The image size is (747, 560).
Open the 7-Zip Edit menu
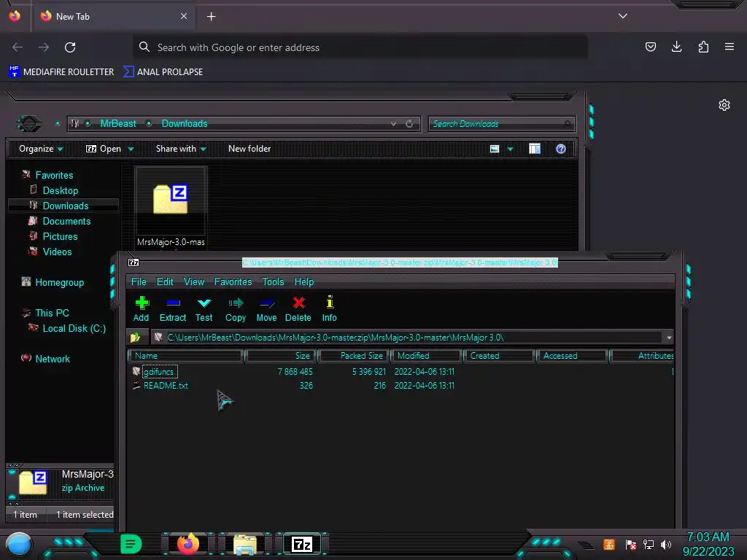pyautogui.click(x=165, y=282)
